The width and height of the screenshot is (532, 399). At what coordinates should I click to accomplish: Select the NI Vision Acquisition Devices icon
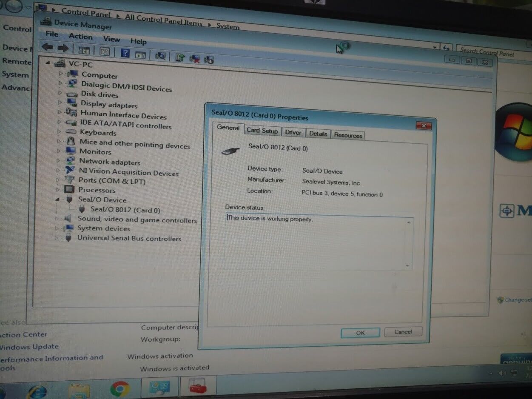click(70, 170)
